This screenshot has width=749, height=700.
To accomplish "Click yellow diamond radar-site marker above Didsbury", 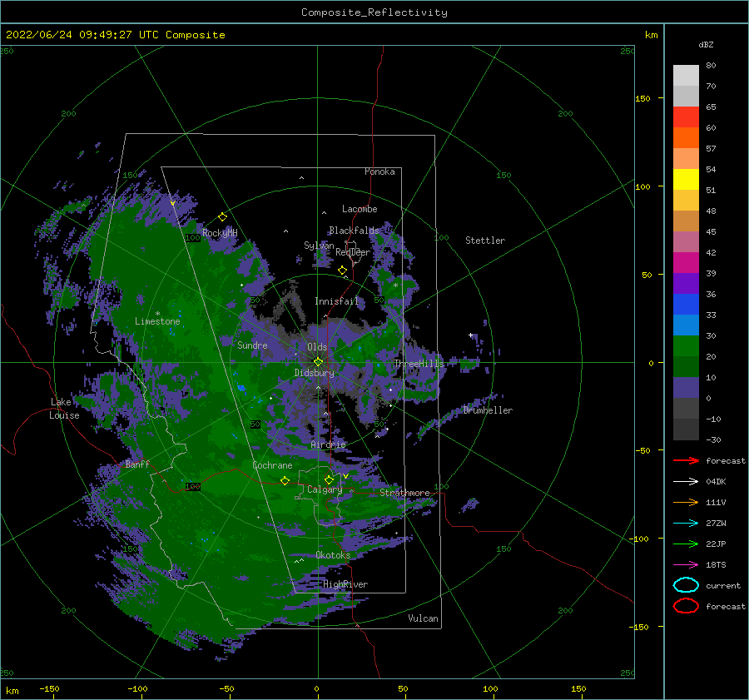I will pos(318,362).
